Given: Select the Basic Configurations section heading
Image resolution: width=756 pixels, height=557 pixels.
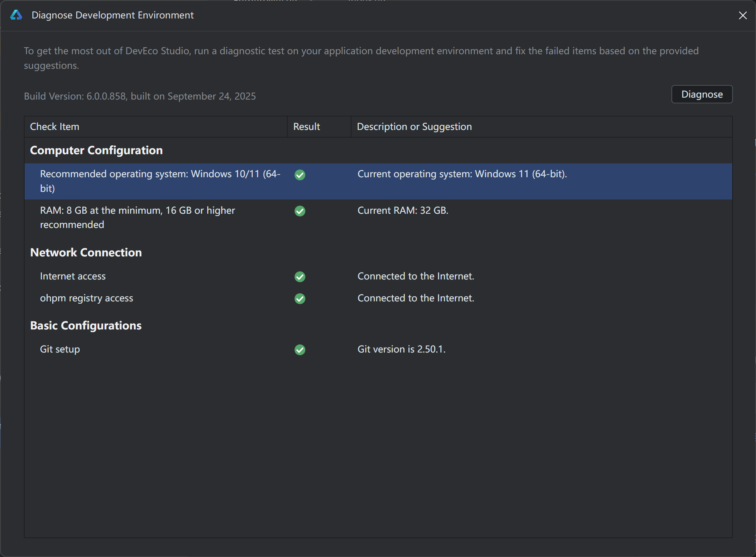Looking at the screenshot, I should click(x=86, y=326).
